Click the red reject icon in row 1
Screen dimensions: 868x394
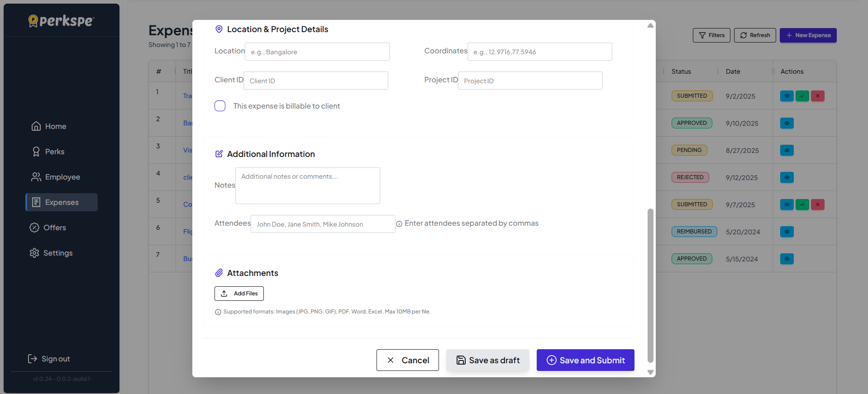817,96
